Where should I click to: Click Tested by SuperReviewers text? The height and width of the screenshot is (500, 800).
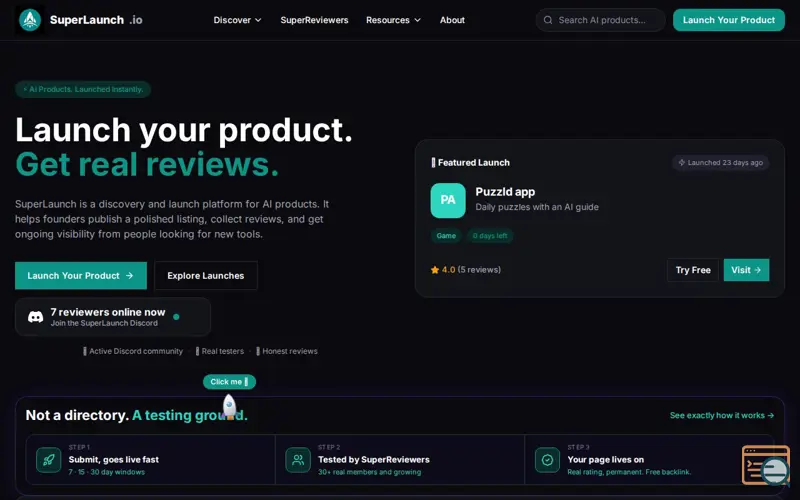[x=373, y=460]
